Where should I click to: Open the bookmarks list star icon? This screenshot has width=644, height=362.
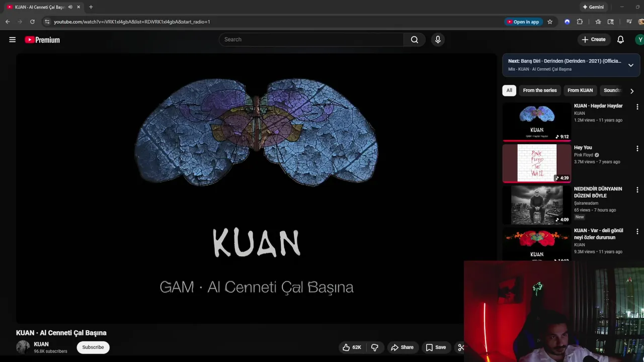(x=598, y=22)
